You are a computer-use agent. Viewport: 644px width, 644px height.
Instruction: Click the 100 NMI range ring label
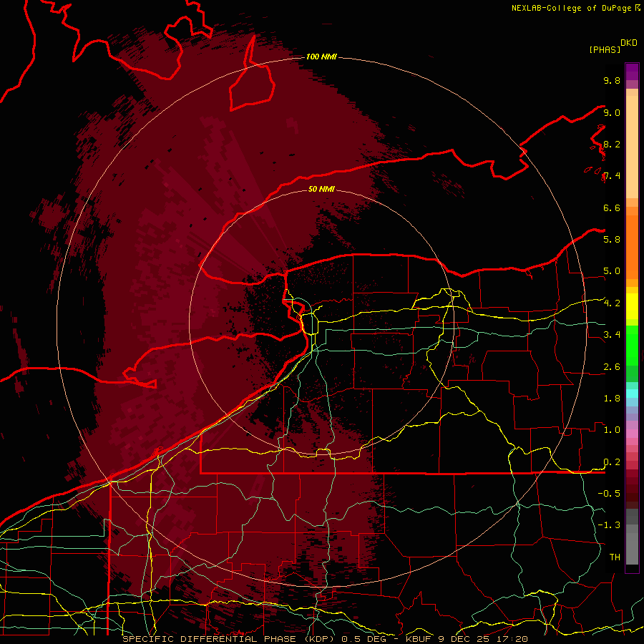click(x=321, y=57)
